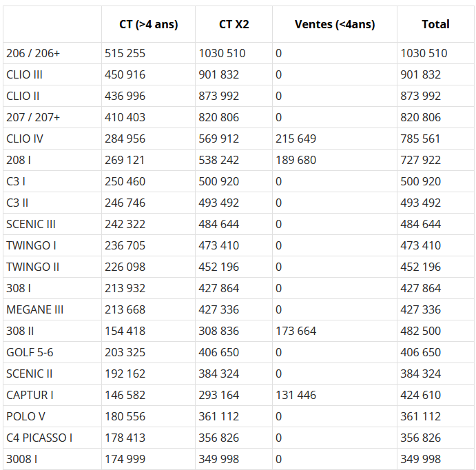
Task: Select the "SCENIC III" row label
Action: pyautogui.click(x=31, y=224)
